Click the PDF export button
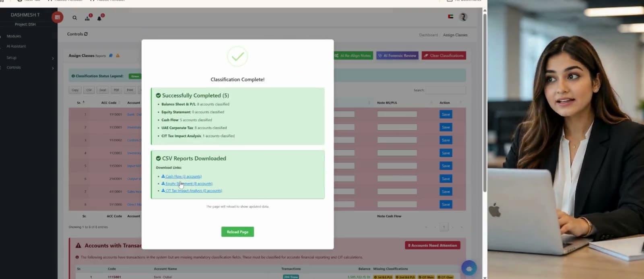This screenshot has width=644, height=279. click(116, 90)
